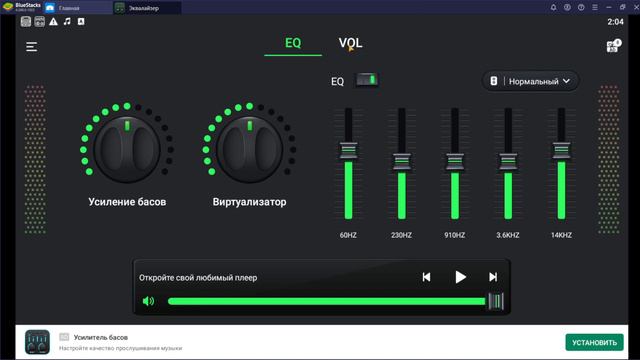Click the ad gift icon at top right
This screenshot has width=640, height=360.
[613, 46]
